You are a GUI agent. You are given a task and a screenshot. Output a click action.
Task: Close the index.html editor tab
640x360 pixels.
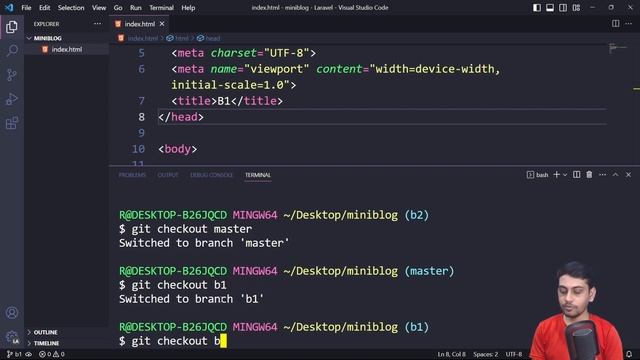click(x=162, y=24)
